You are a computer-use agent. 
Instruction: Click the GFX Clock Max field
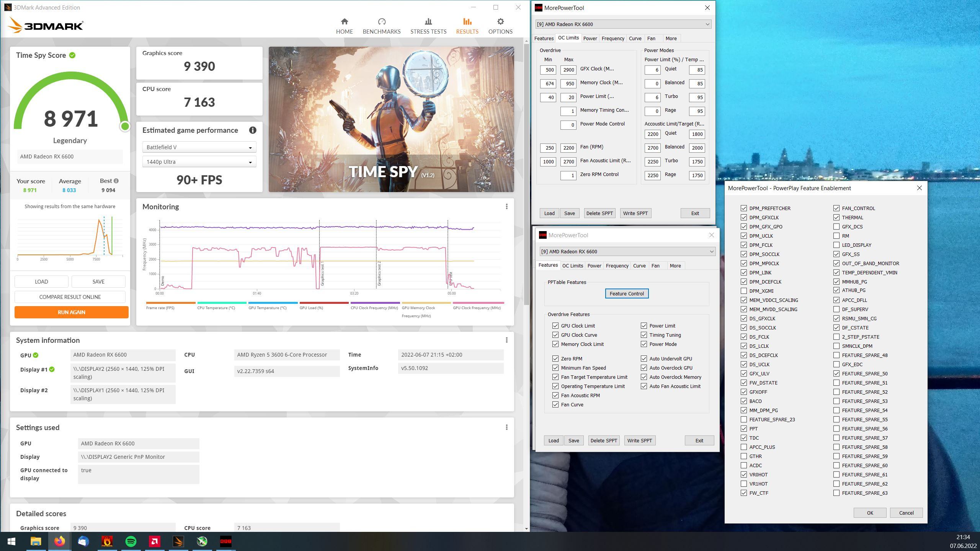click(568, 70)
